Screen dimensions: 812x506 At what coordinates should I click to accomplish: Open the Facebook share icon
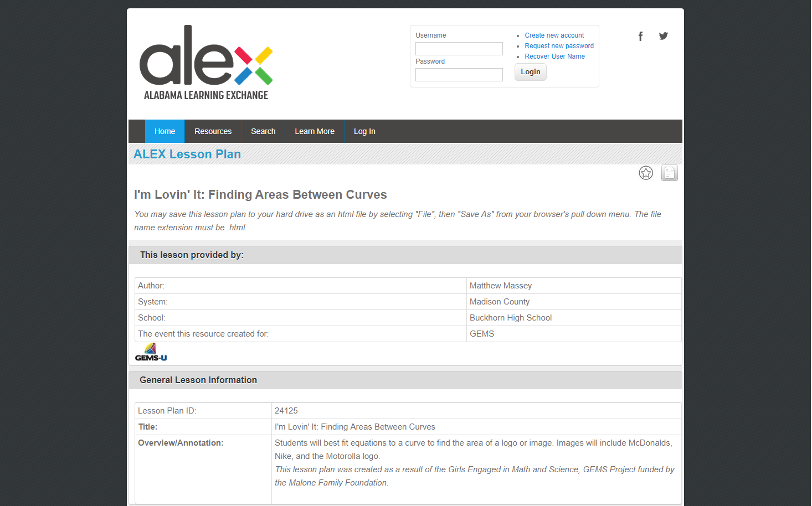coord(640,35)
